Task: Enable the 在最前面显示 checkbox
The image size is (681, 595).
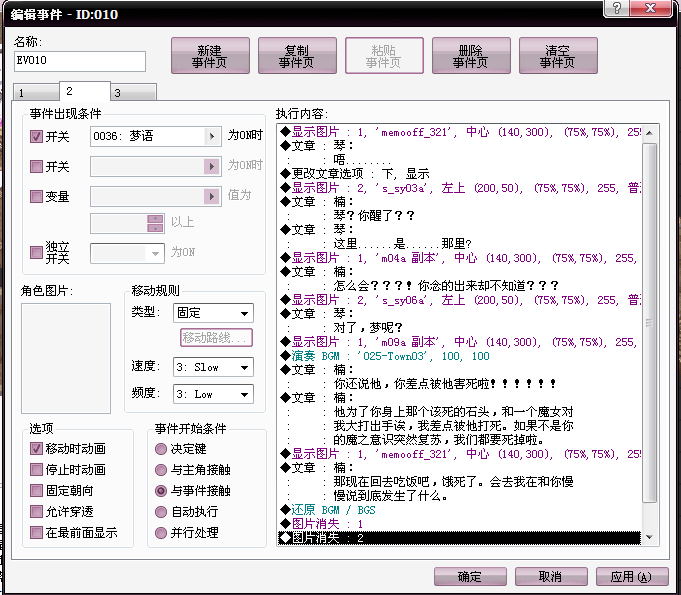Action: pos(36,532)
